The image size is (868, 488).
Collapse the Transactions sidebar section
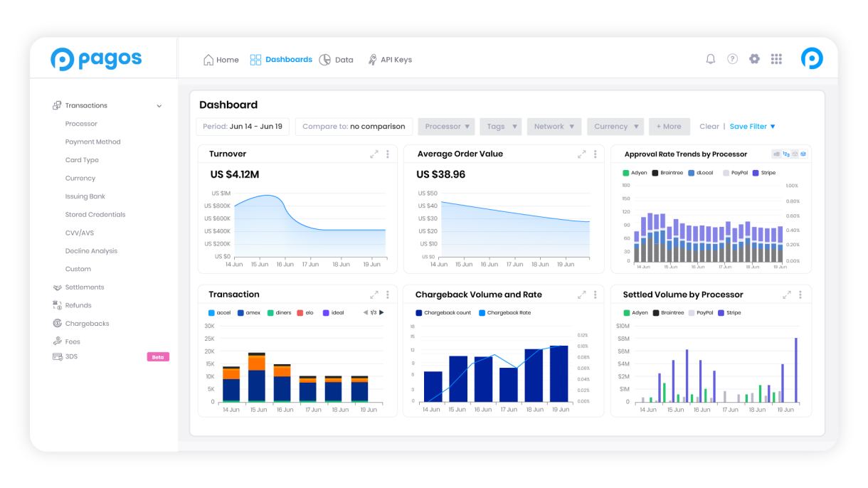159,106
